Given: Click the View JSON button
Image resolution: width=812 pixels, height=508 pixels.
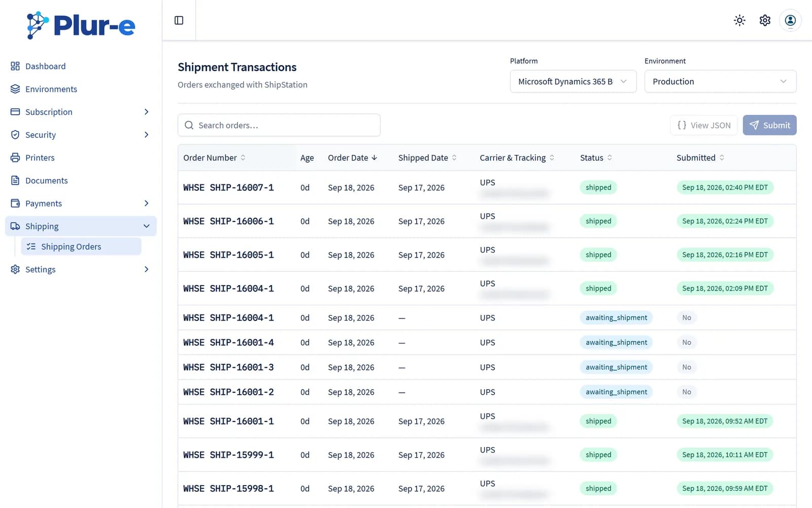Looking at the screenshot, I should click(704, 125).
